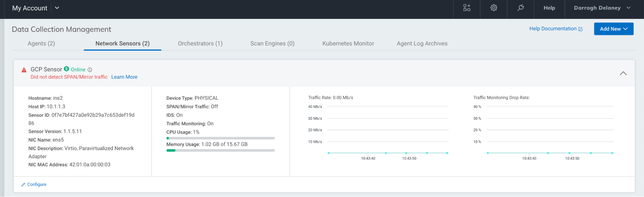Open the settings gear icon
Image resolution: width=644 pixels, height=197 pixels.
494,8
